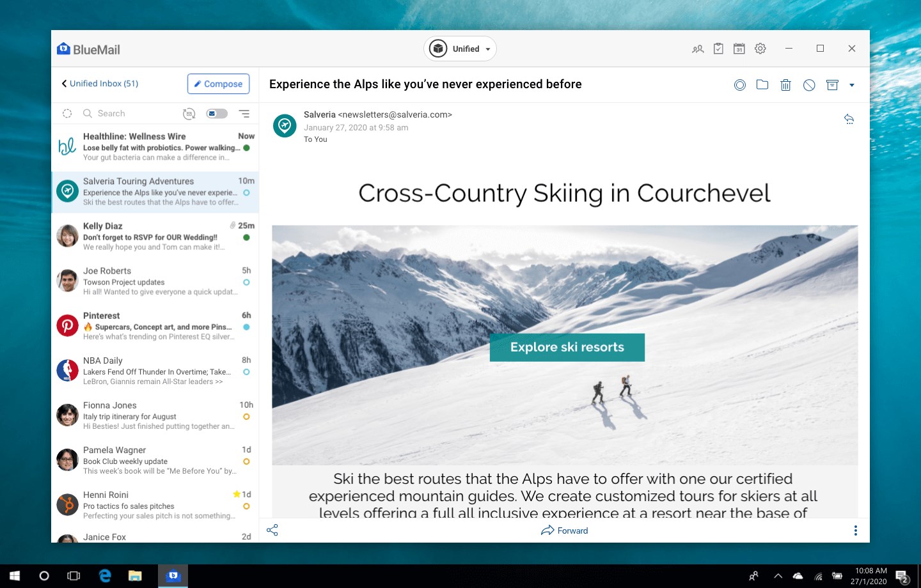
Task: Move email to folder icon
Action: [762, 84]
